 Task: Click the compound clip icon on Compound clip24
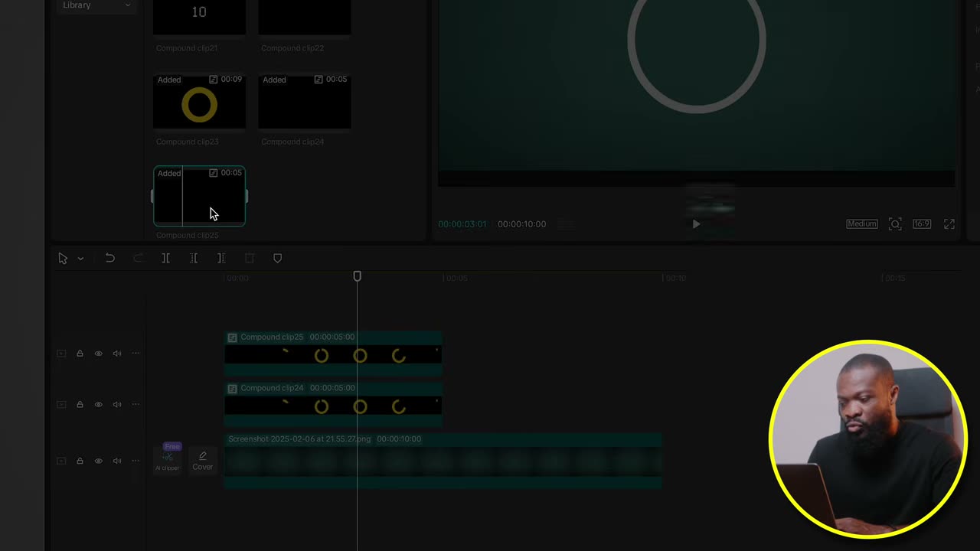(x=232, y=389)
